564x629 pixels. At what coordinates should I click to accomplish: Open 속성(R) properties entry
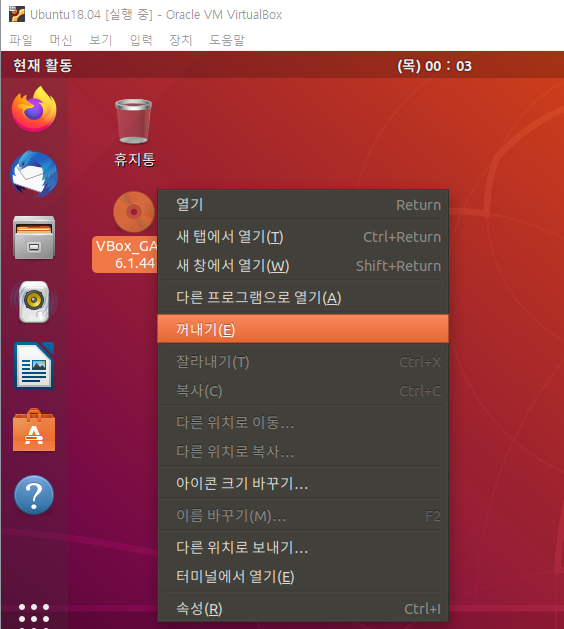tap(303, 609)
